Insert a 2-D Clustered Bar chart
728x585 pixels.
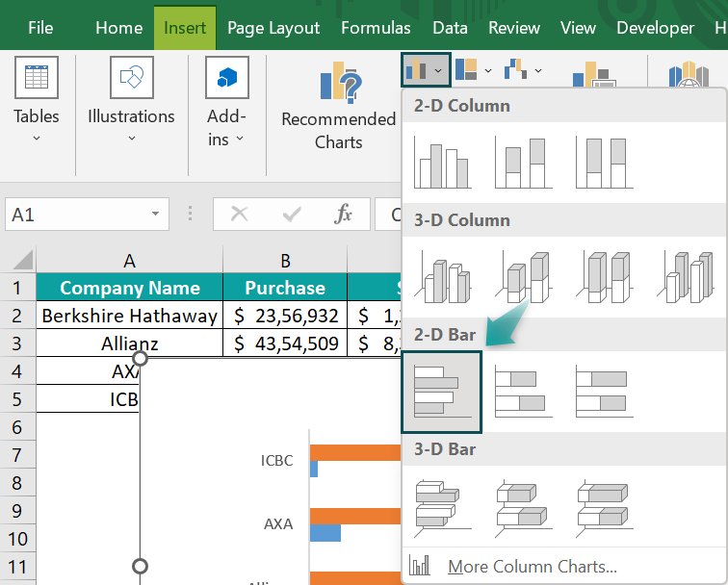pos(442,392)
